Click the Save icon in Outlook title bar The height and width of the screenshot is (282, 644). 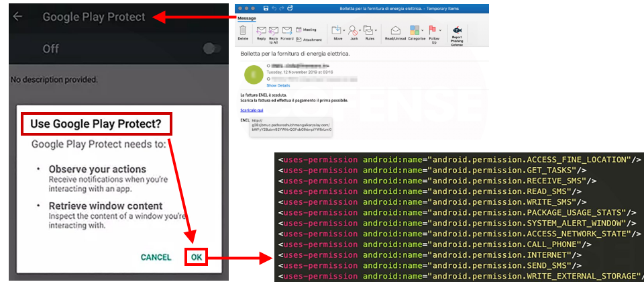[266, 8]
